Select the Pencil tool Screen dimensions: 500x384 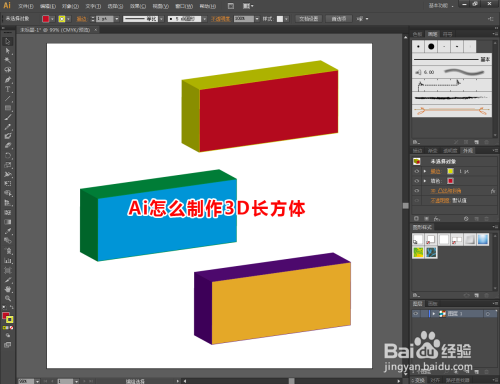point(8,127)
